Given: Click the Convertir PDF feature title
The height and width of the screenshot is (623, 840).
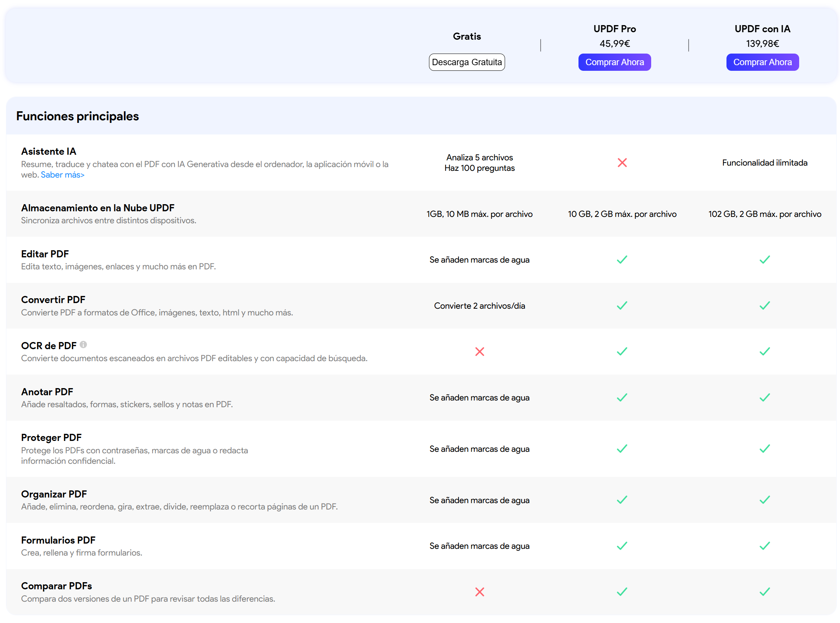Looking at the screenshot, I should (x=53, y=299).
